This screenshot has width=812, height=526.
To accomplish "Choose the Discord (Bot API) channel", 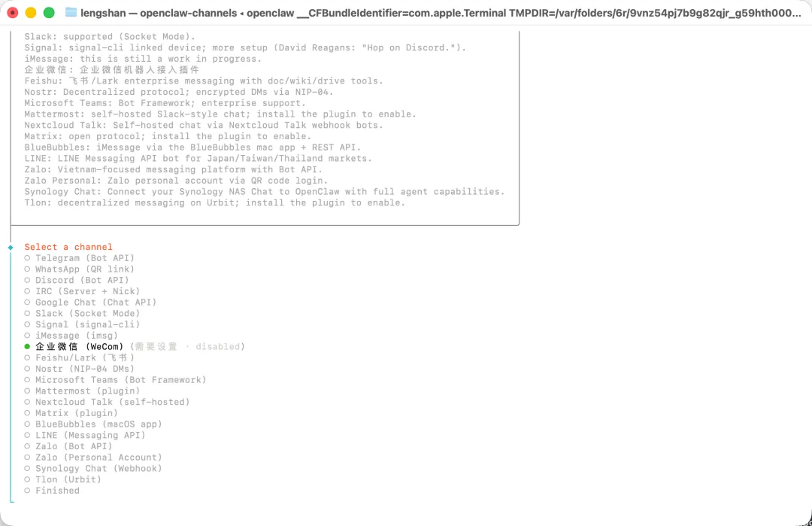I will pyautogui.click(x=77, y=281).
